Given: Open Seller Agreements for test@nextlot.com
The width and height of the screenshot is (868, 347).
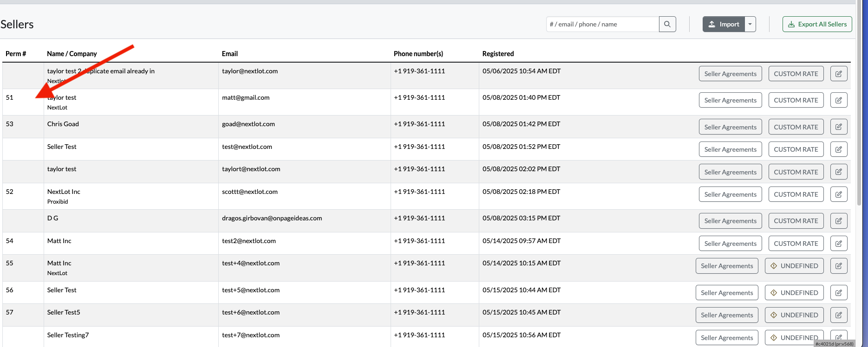Looking at the screenshot, I should (x=731, y=149).
